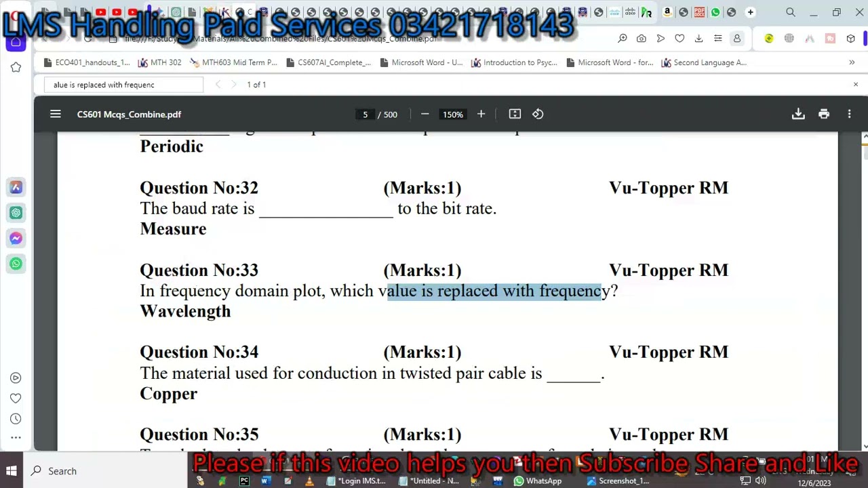This screenshot has height=488, width=868.
Task: Open ECO401_handouts bookmark
Action: point(86,62)
